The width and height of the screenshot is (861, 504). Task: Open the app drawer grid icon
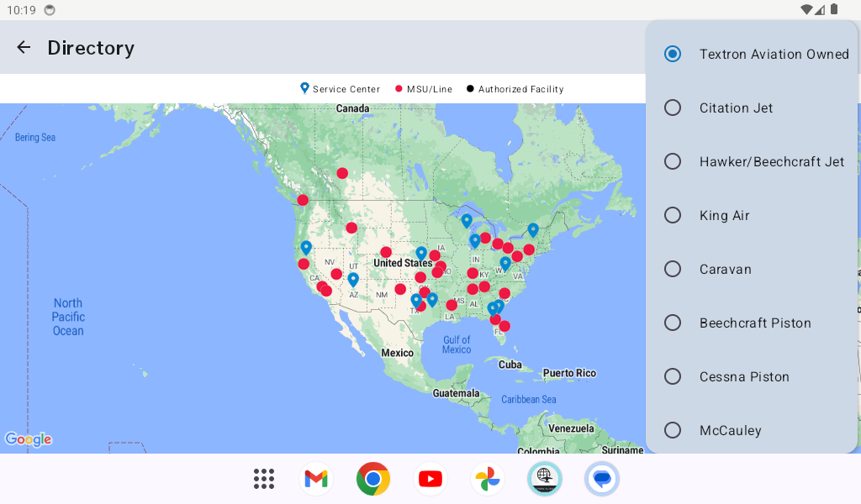(x=264, y=479)
